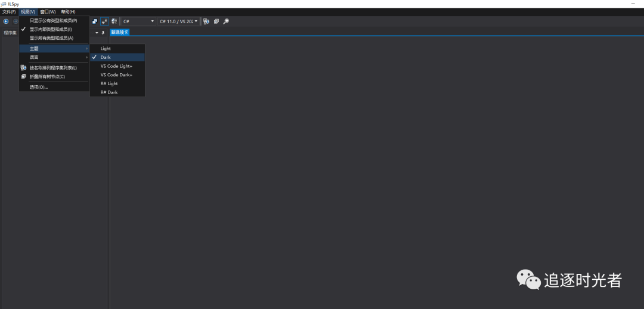Select 折叠所有树节点(C) menu entry
This screenshot has height=309, width=644.
47,76
